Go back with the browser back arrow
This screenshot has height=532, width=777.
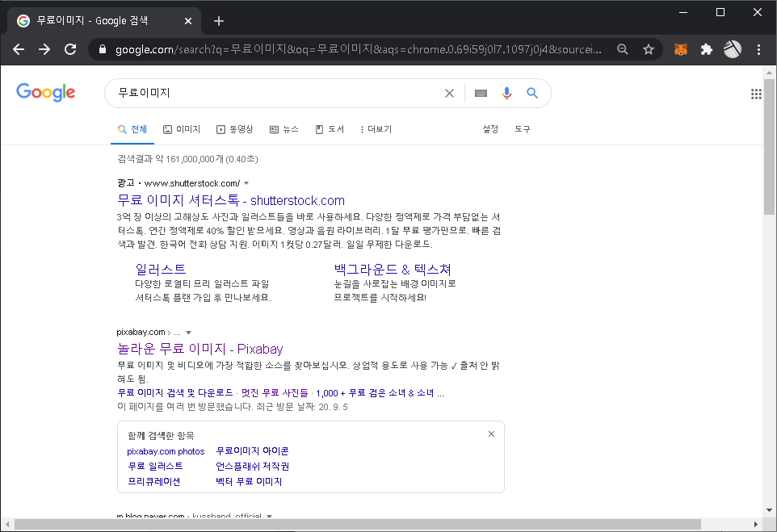19,49
